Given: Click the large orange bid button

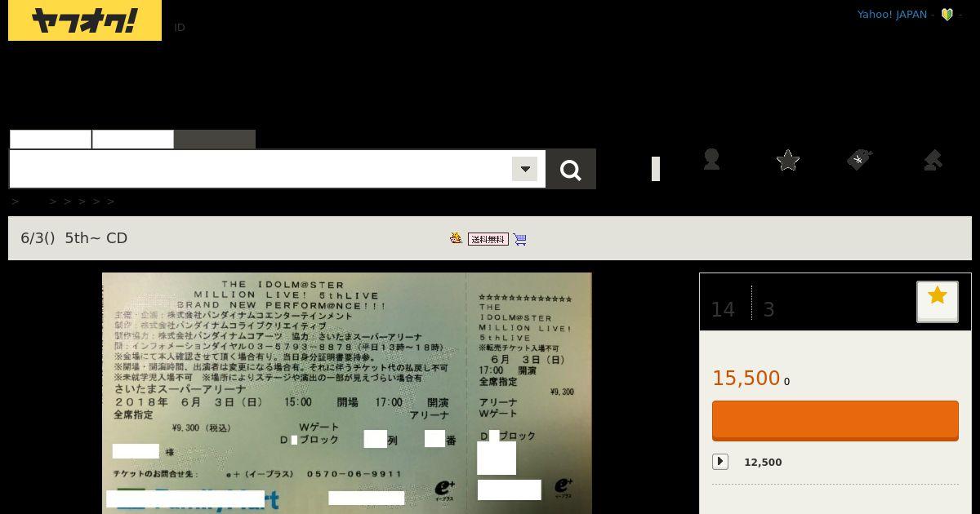Looking at the screenshot, I should point(835,421).
